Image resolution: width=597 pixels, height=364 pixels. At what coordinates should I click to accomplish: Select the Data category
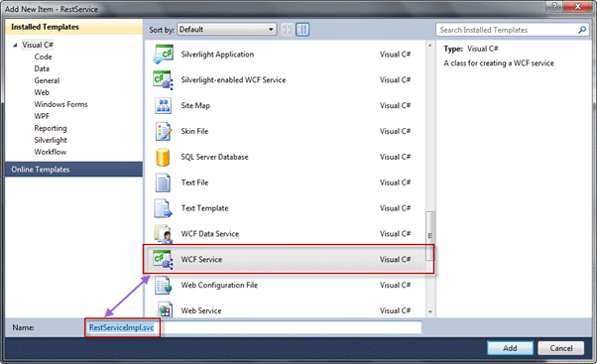[42, 68]
